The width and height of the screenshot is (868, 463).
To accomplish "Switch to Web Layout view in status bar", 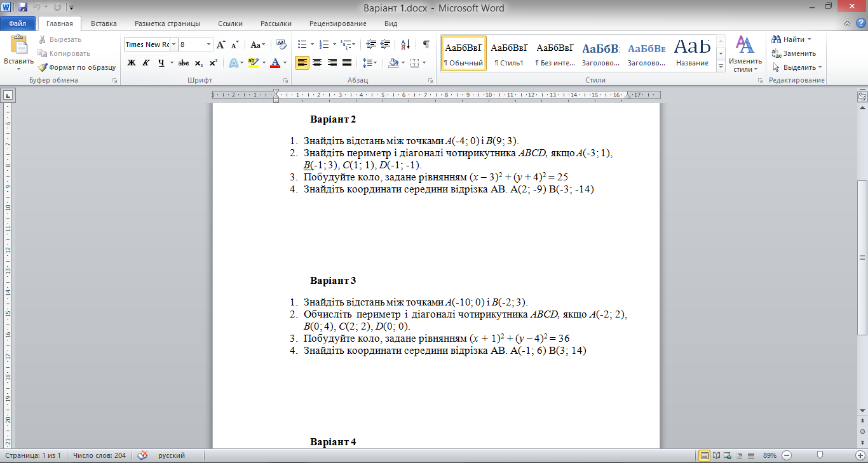I will coord(728,455).
